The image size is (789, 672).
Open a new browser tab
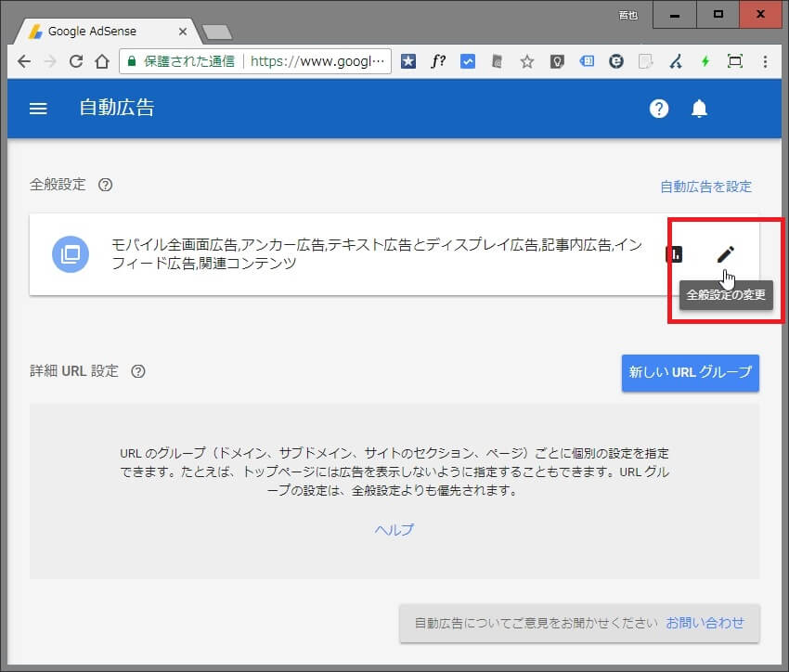216,32
